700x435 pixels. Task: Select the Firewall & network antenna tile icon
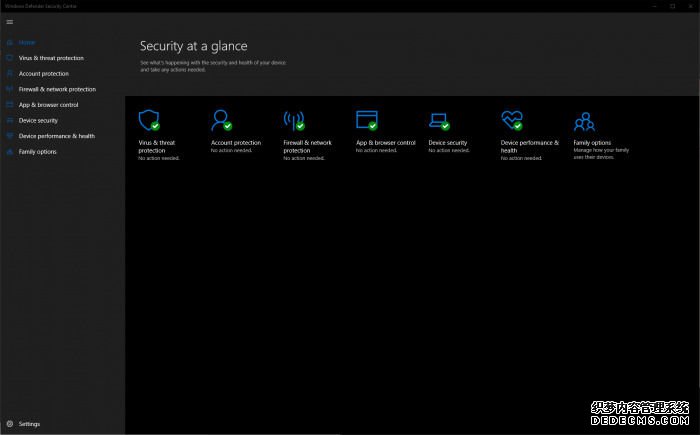point(294,121)
